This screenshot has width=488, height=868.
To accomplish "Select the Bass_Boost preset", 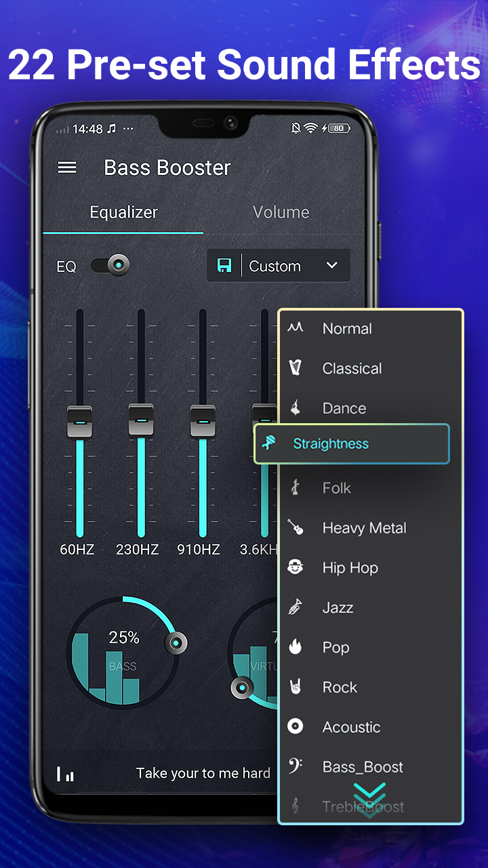I will 363,767.
